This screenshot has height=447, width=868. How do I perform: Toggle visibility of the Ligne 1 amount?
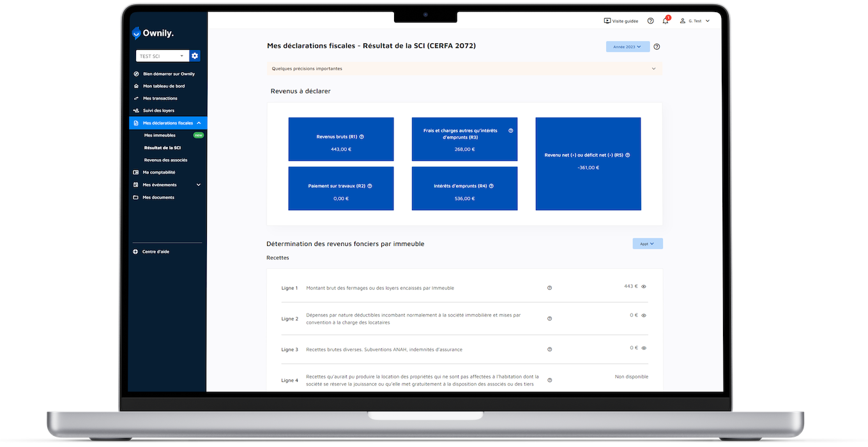tap(643, 286)
